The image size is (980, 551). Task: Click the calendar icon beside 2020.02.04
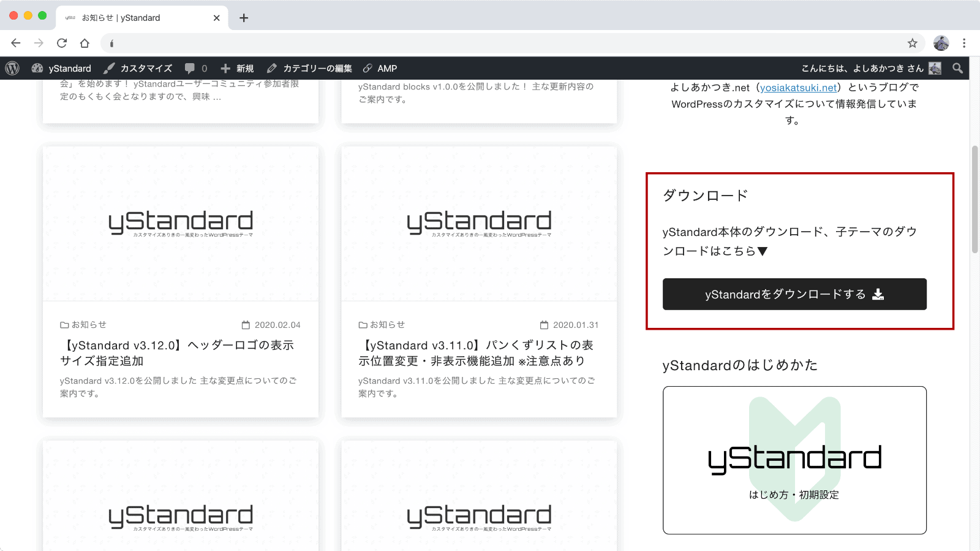click(x=246, y=325)
